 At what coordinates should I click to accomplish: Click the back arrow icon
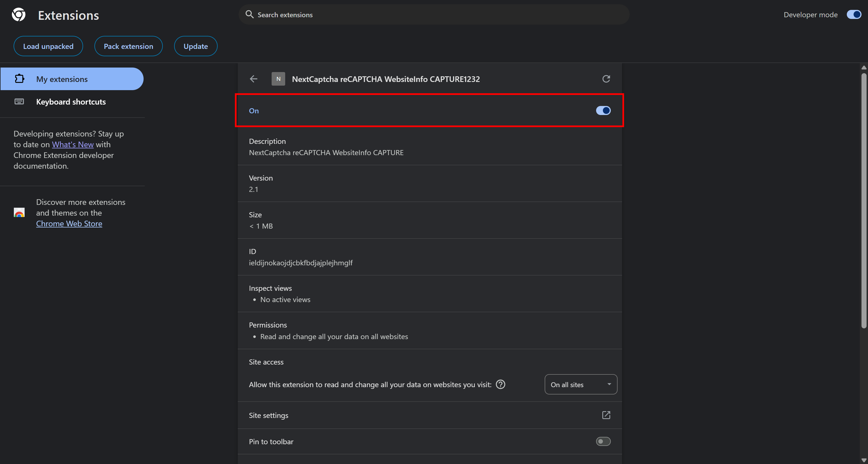[254, 79]
